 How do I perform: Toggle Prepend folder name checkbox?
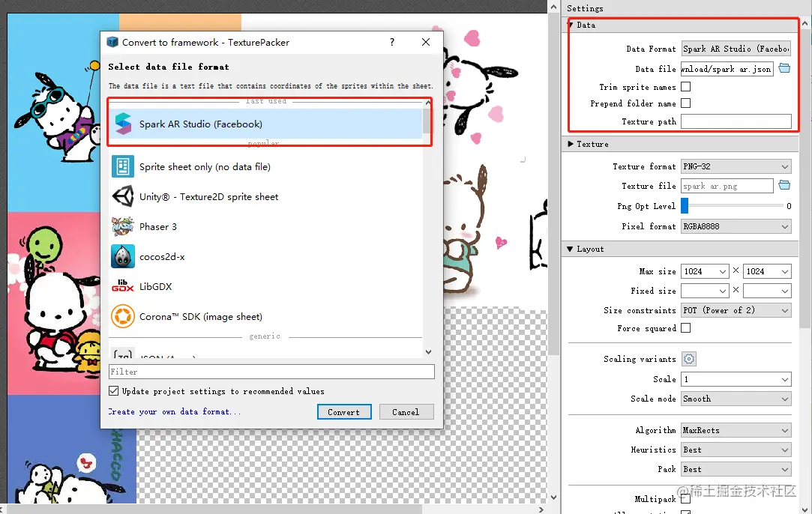click(685, 103)
